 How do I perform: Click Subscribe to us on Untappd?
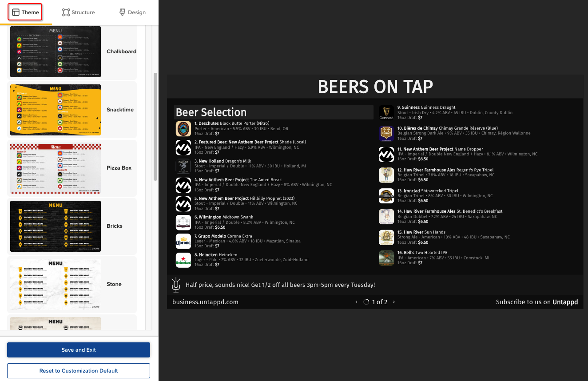pos(537,302)
